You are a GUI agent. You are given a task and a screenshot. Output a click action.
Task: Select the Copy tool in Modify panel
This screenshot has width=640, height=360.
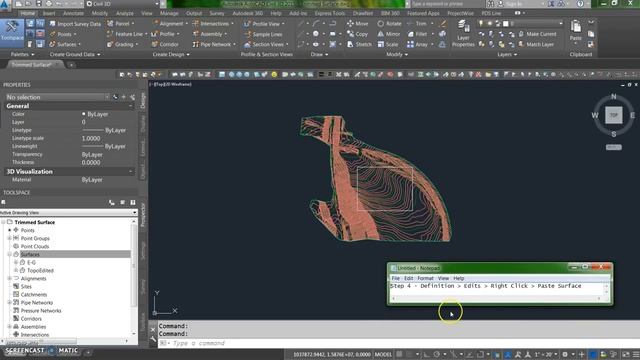357,34
